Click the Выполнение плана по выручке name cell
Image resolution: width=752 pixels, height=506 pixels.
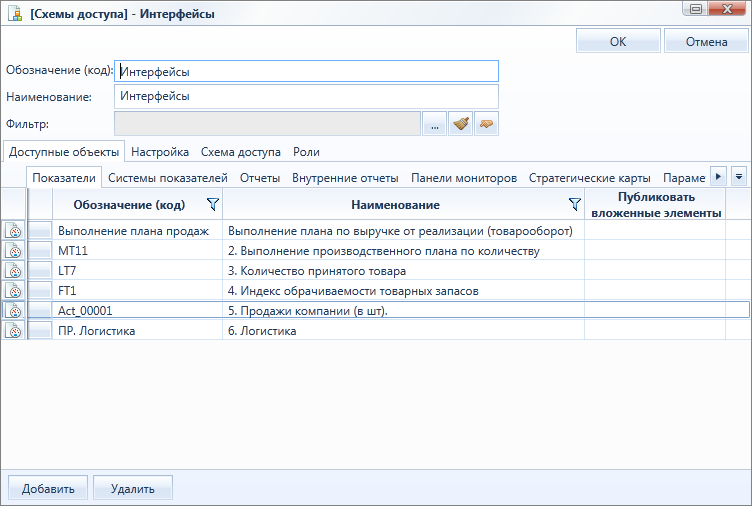coord(403,231)
